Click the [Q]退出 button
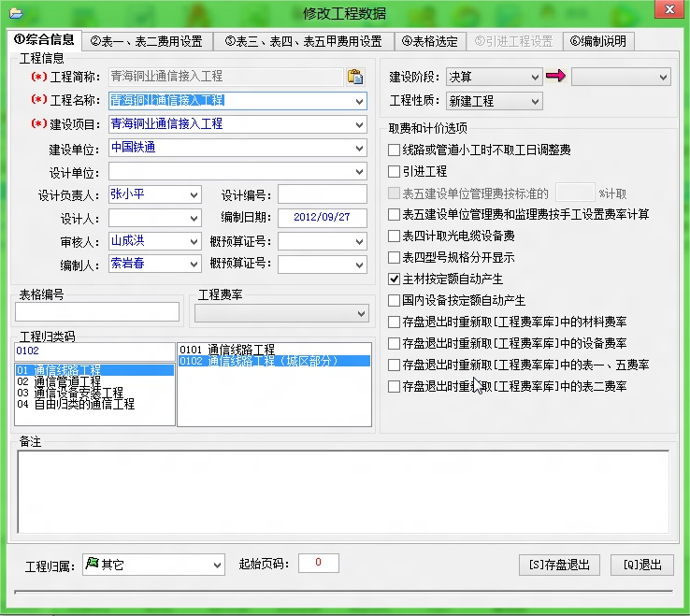The width and height of the screenshot is (690, 616). tap(642, 565)
